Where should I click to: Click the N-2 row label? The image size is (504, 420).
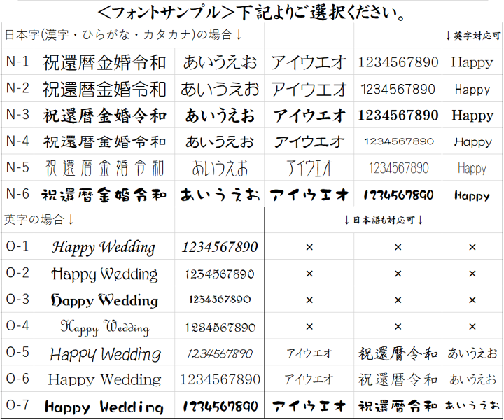[x=17, y=88]
